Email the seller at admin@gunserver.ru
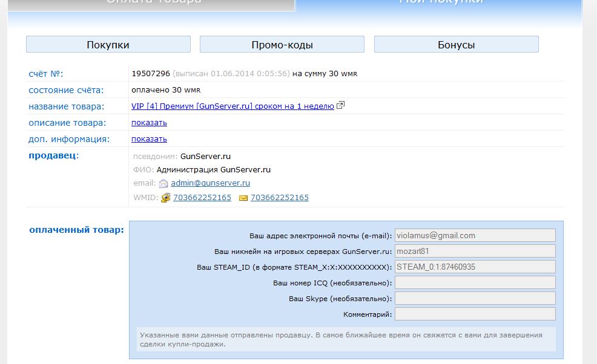This screenshot has width=597, height=364. 210,183
